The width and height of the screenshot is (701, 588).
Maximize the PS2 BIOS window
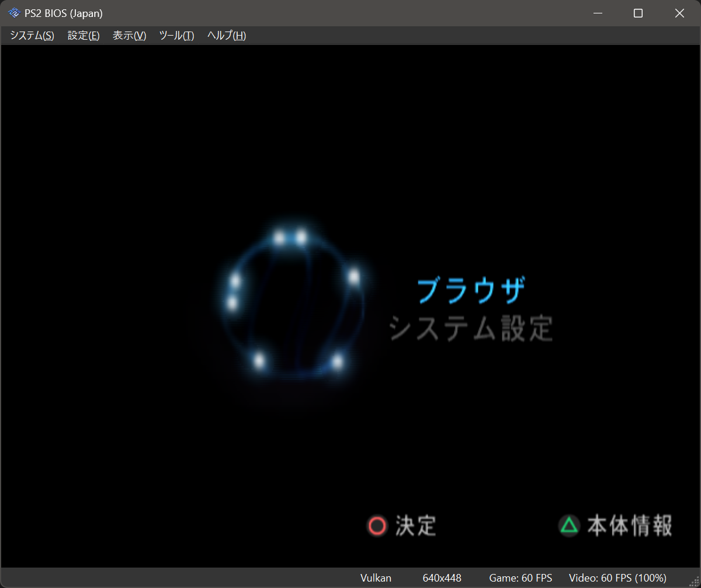tap(638, 13)
